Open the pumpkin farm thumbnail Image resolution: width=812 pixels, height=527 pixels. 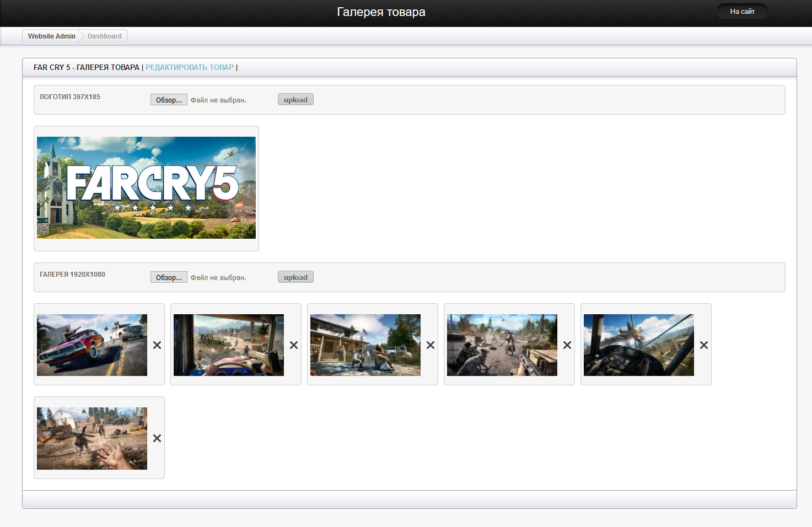click(x=92, y=438)
